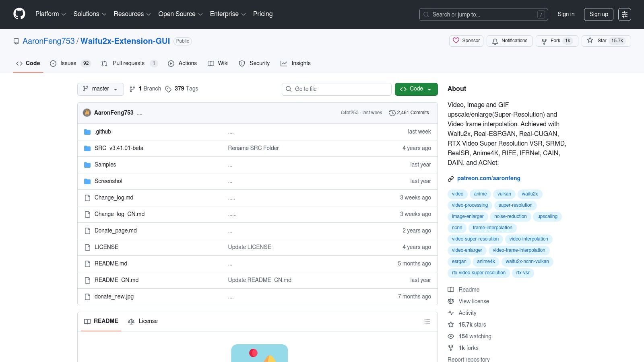This screenshot has height=362, width=644.
Task: Open the AaronFeng753 owner link in breadcrumb
Action: pyautogui.click(x=49, y=41)
